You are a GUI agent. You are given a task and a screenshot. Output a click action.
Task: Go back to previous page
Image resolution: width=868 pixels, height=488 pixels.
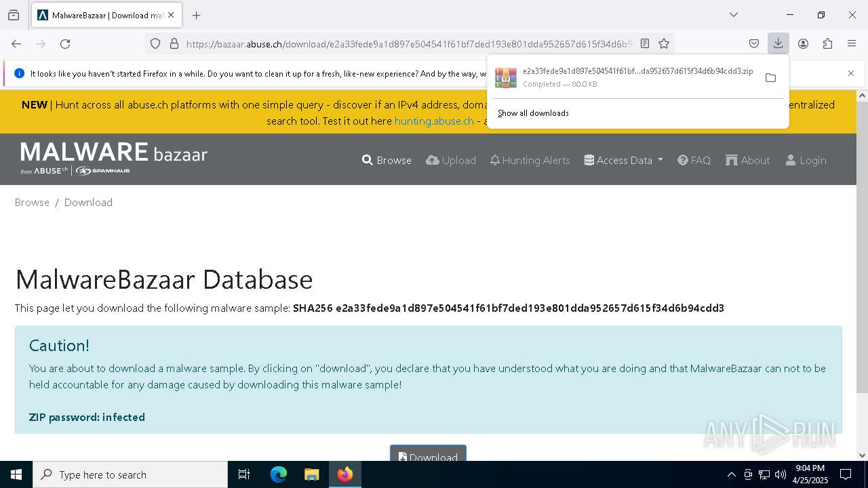click(16, 43)
